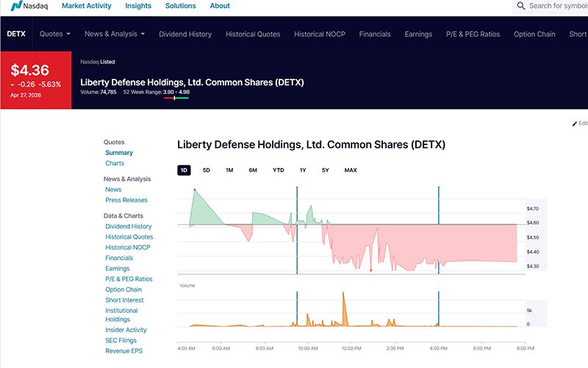
Task: Expand the News & Analysis dropdown menu
Action: [x=115, y=34]
